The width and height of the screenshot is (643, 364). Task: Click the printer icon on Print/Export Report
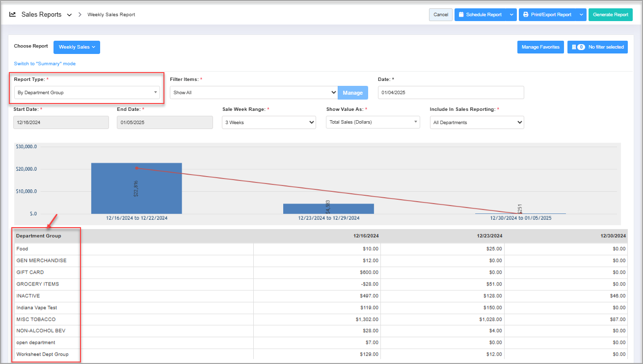(526, 15)
